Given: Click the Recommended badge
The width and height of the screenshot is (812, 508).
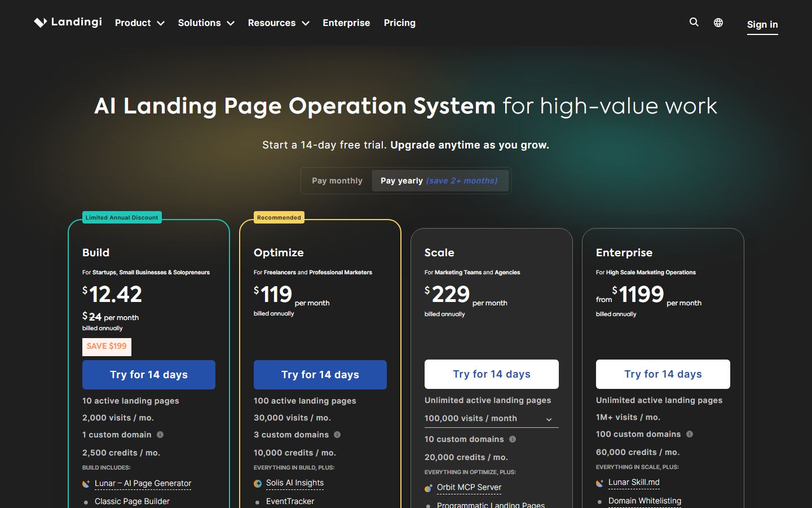Looking at the screenshot, I should click(279, 217).
